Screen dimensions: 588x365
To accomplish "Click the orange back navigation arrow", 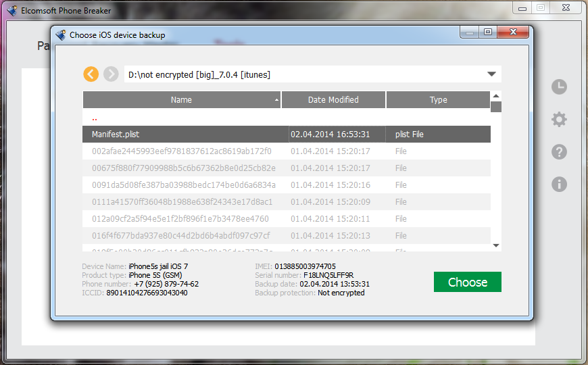I will coord(91,74).
